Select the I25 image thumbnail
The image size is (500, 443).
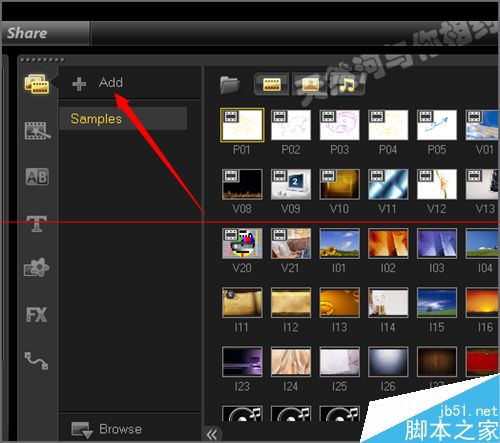coord(339,362)
